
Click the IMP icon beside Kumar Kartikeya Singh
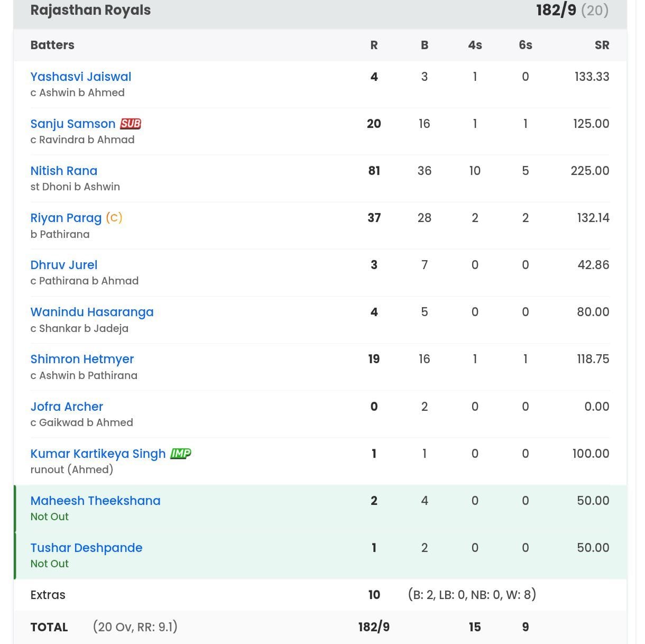pyautogui.click(x=182, y=453)
